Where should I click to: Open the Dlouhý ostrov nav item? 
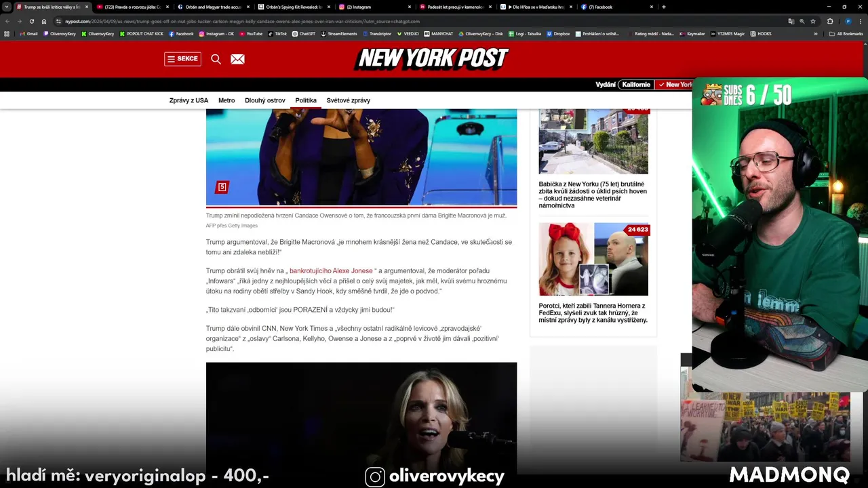265,100
